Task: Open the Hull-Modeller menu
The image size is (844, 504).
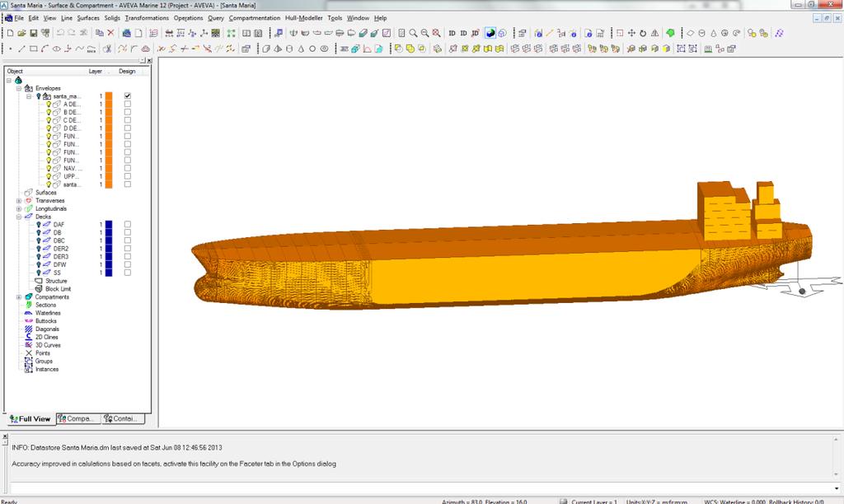Action: (x=303, y=18)
